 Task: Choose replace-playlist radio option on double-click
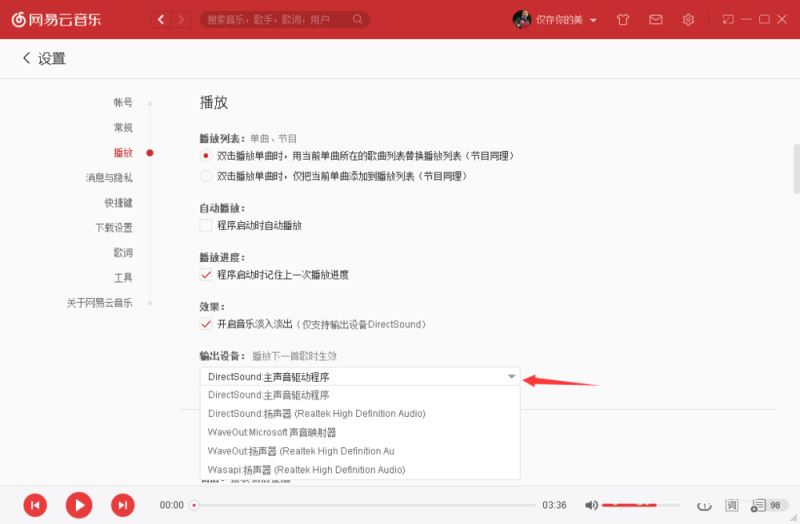coord(206,156)
